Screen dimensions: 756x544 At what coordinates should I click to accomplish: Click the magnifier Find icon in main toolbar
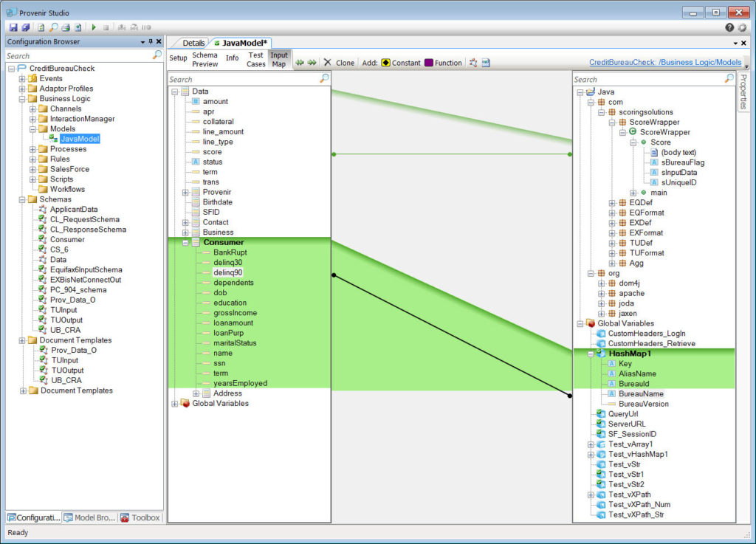tap(53, 27)
